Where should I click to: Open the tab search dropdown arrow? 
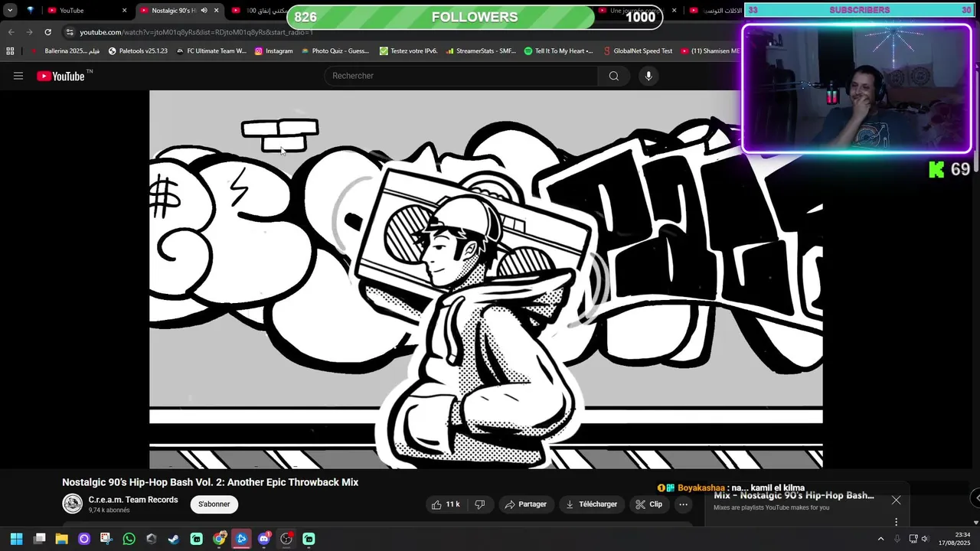[10, 10]
